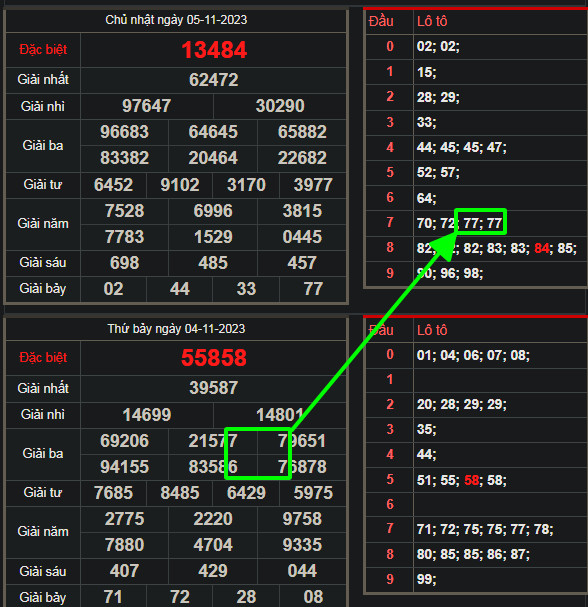Select the red highlighted 84 in loto row 8
Screen dimensions: 588x607
coord(542,248)
